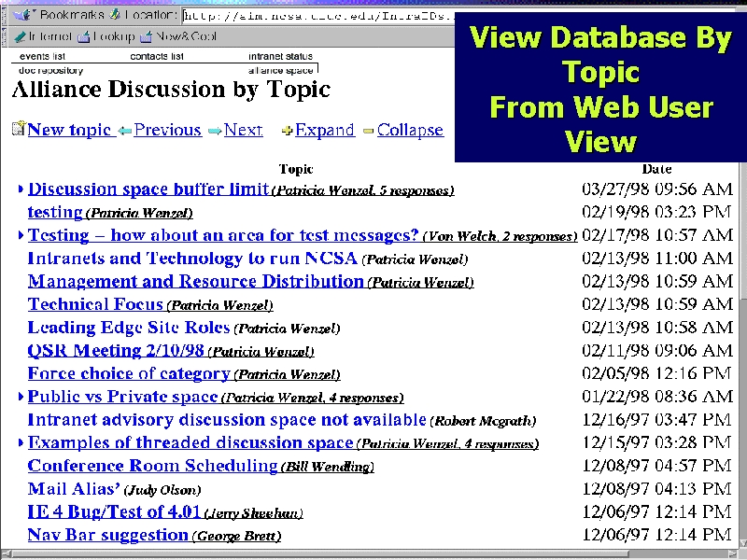Click the Collapse link

click(x=410, y=130)
